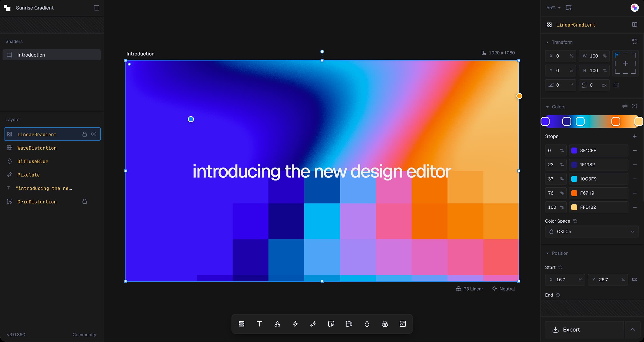
Task: Select the Pixelate layer
Action: 52,175
